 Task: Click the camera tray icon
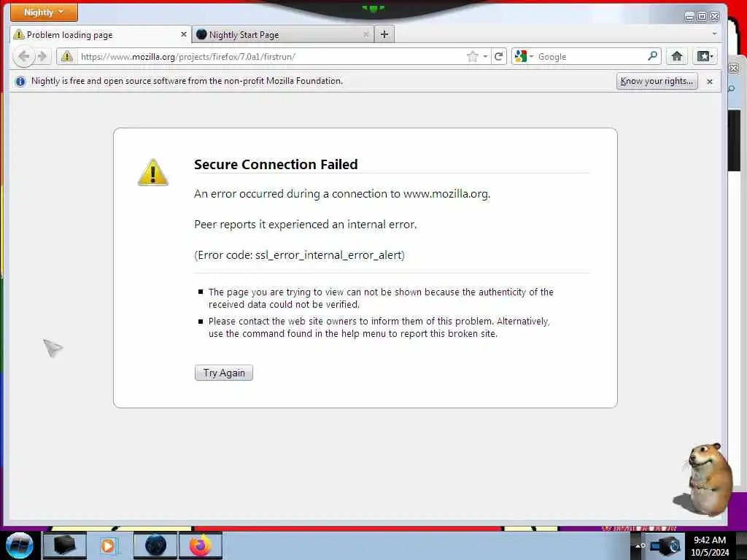(x=666, y=545)
